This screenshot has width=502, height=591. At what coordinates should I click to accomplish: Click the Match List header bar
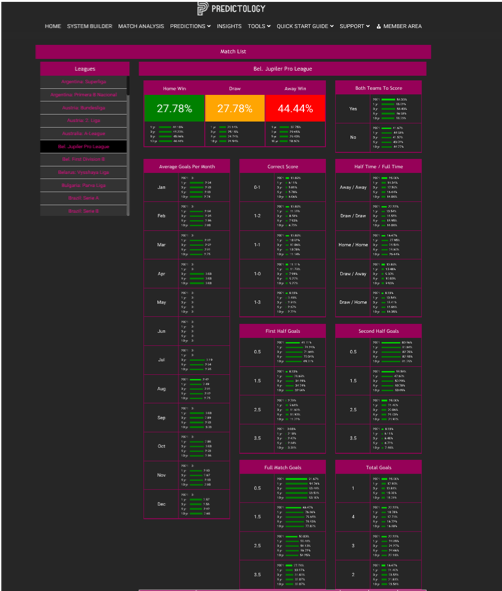coord(233,52)
